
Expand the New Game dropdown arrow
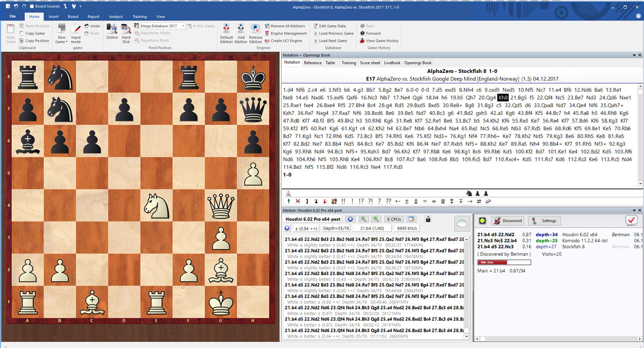[x=67, y=42]
